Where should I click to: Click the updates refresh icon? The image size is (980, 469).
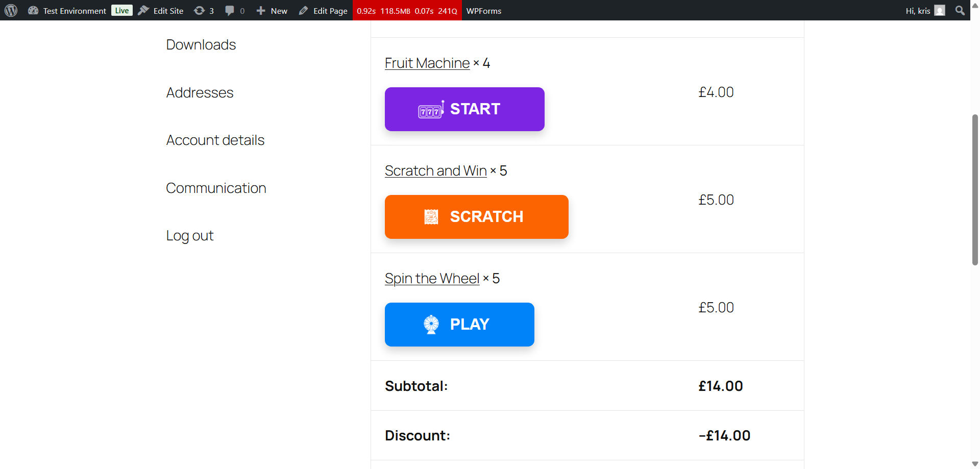coord(199,11)
